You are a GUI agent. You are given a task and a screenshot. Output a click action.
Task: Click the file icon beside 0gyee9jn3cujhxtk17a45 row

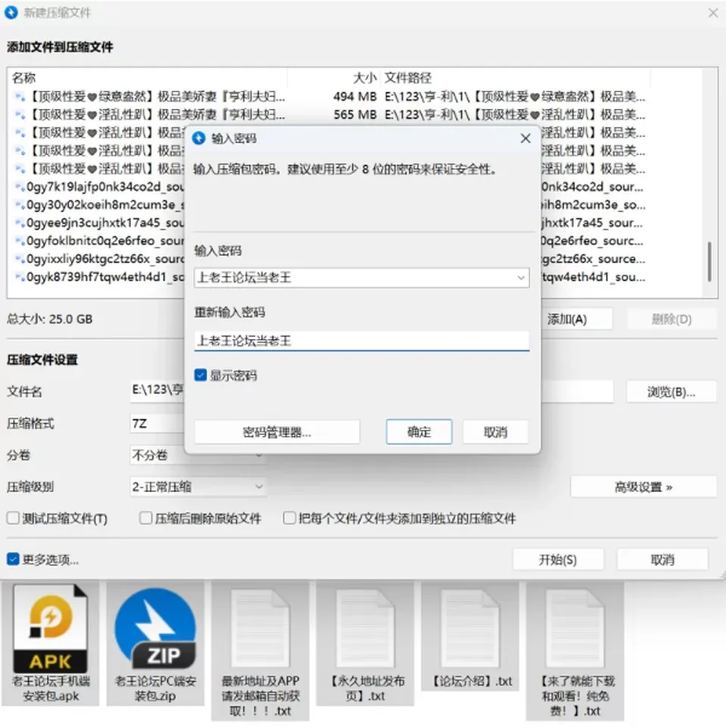click(20, 222)
